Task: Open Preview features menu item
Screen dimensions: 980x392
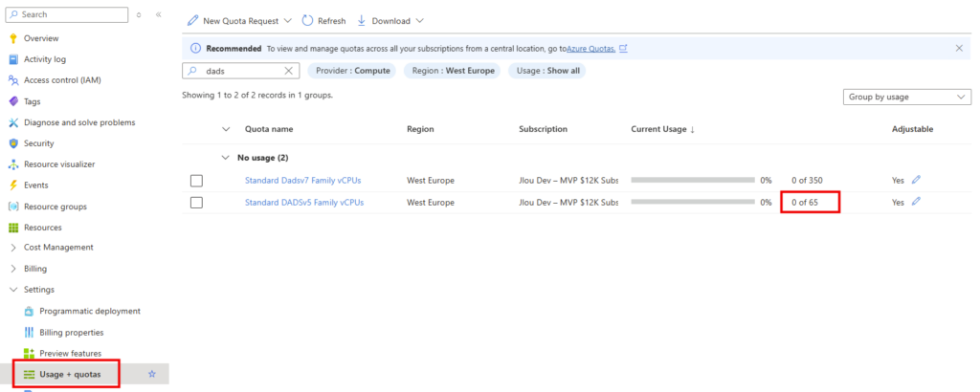Action: tap(71, 354)
